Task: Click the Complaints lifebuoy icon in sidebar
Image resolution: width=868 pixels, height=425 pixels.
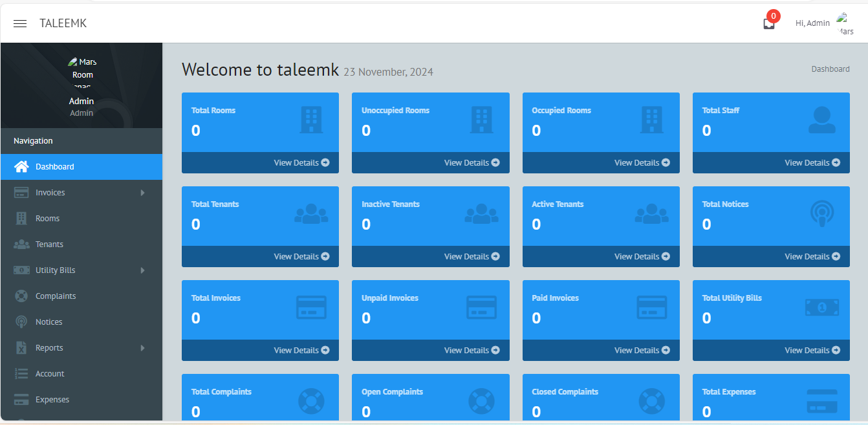Action: (x=21, y=296)
